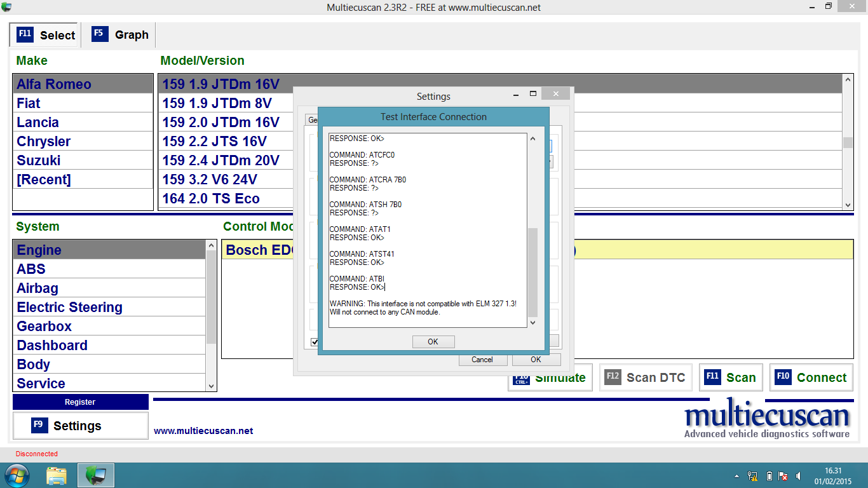Select model 159 2.2 JTS 16V
Viewport: 868px width, 488px height.
coord(226,141)
